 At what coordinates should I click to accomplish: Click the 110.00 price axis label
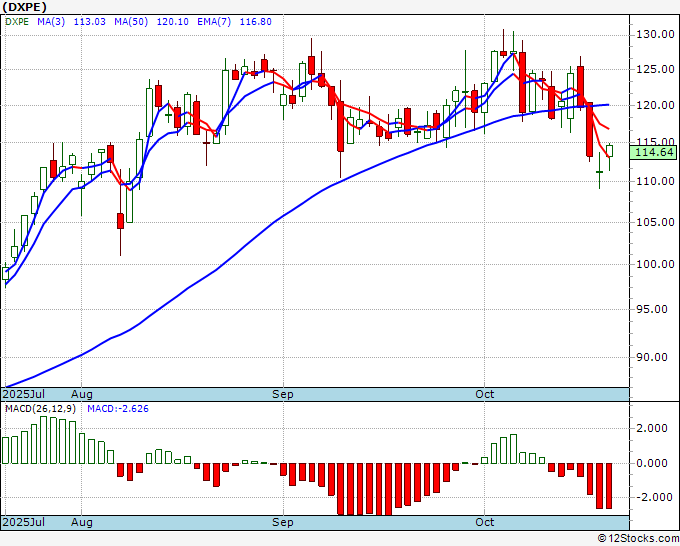[655, 181]
